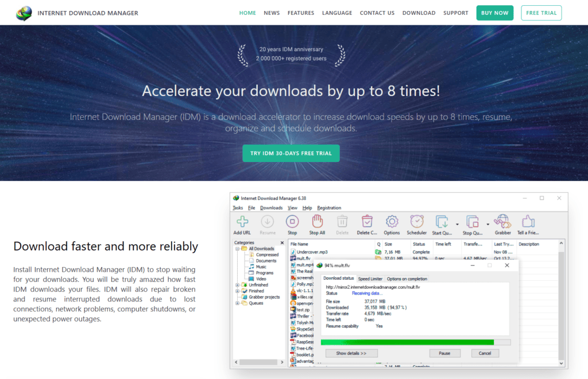
Task: Open the Grabber tool icon
Action: pos(502,222)
